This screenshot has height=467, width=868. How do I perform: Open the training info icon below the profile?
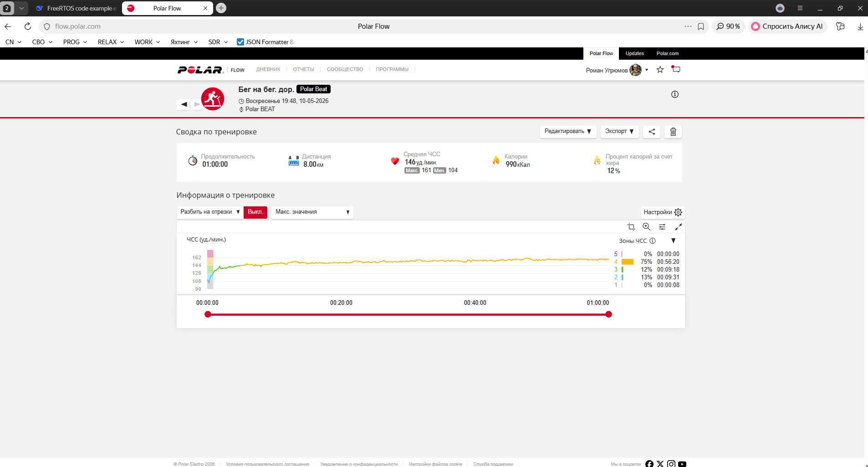[x=675, y=94]
